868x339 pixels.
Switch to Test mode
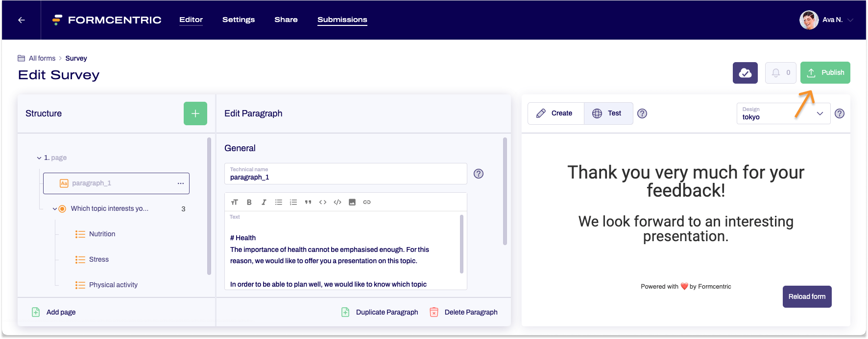(x=608, y=113)
